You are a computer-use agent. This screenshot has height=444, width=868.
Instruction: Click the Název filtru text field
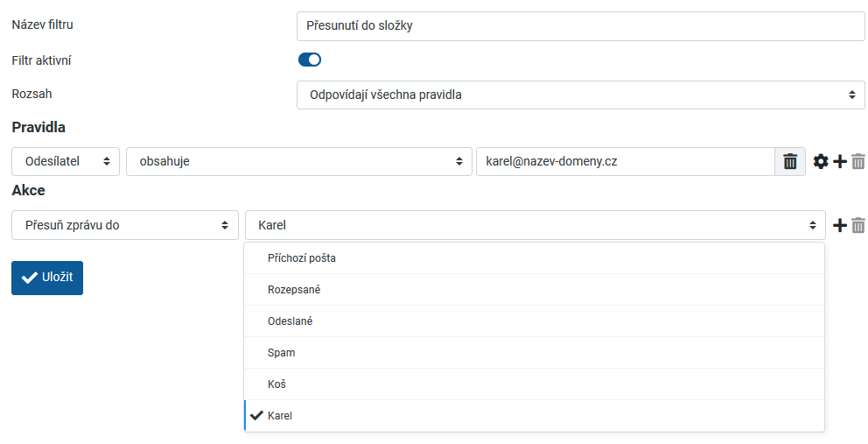[580, 26]
